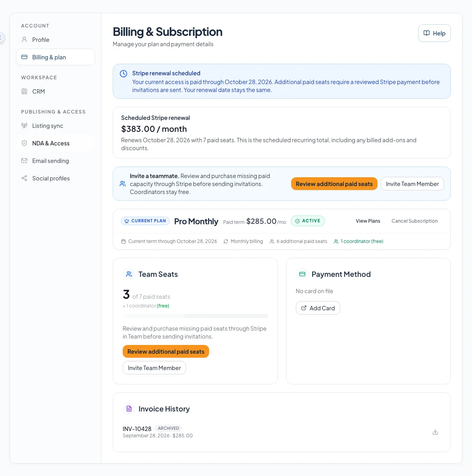This screenshot has height=476, width=472.
Task: Click the Email sending envelope icon
Action: [x=24, y=161]
